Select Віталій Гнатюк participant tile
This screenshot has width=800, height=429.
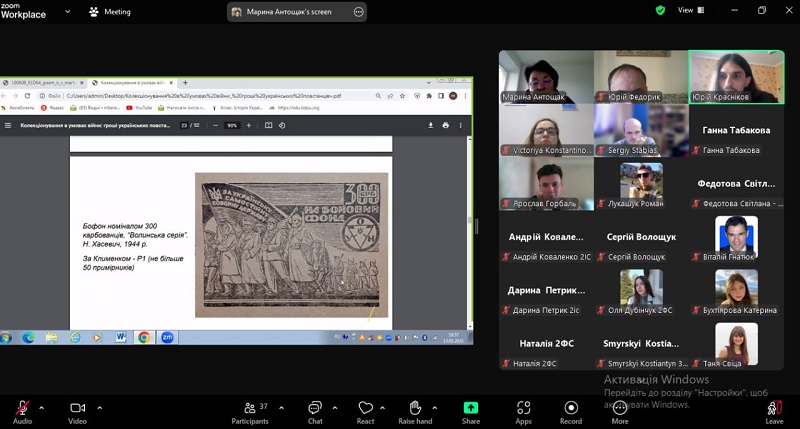pos(736,238)
